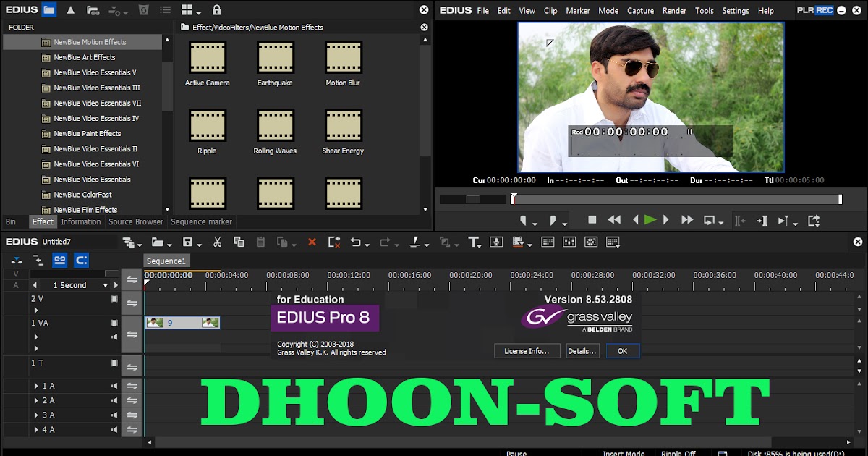Expand the 2 V track

click(x=36, y=310)
